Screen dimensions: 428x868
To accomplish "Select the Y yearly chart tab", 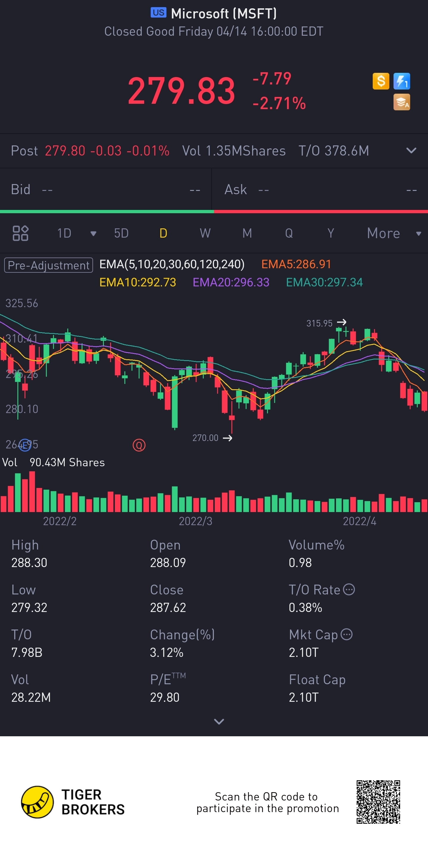I will 331,233.
